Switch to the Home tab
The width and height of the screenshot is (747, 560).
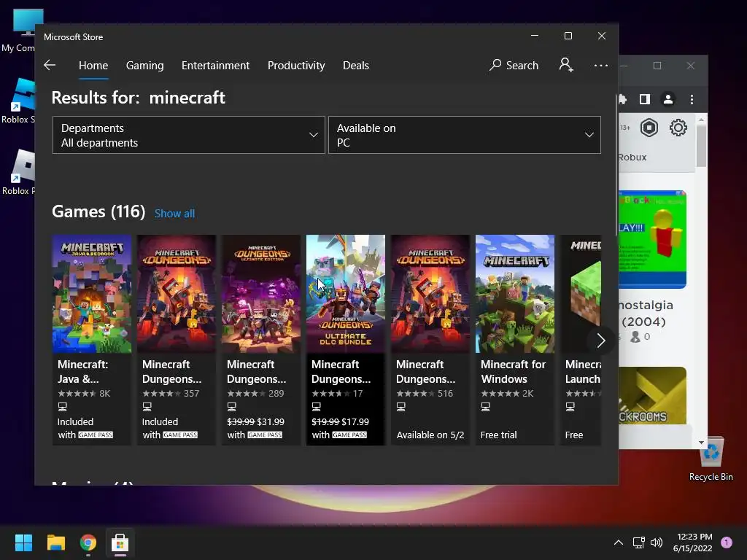pos(93,65)
